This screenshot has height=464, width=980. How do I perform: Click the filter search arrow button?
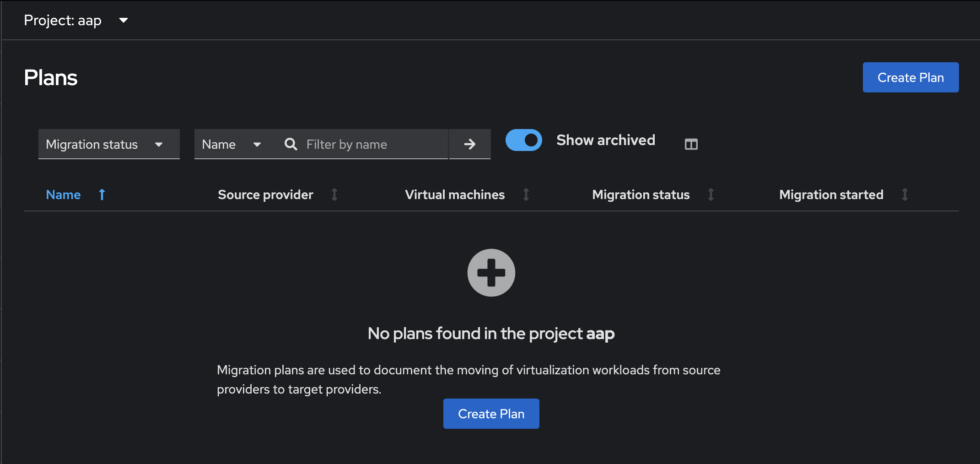click(469, 144)
